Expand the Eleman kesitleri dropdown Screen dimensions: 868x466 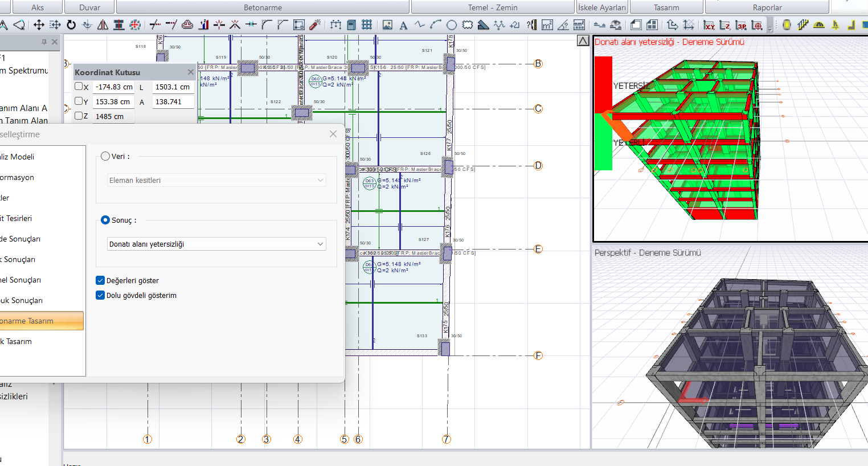pos(216,180)
